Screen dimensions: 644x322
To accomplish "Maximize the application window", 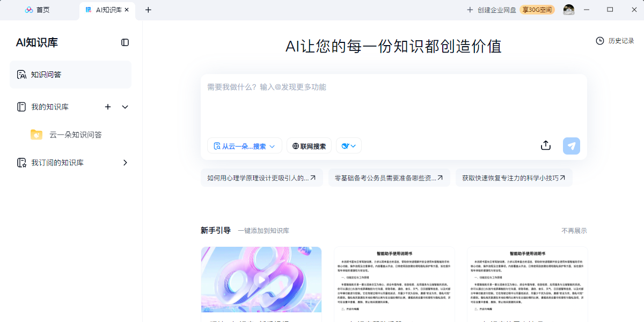I will pyautogui.click(x=610, y=10).
